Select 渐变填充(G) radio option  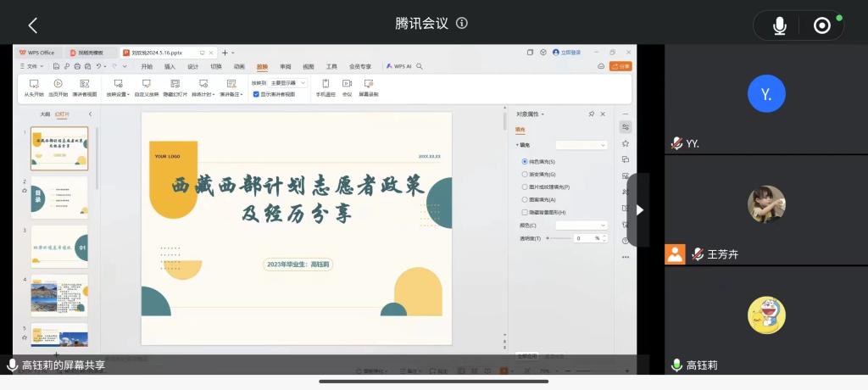(525, 174)
